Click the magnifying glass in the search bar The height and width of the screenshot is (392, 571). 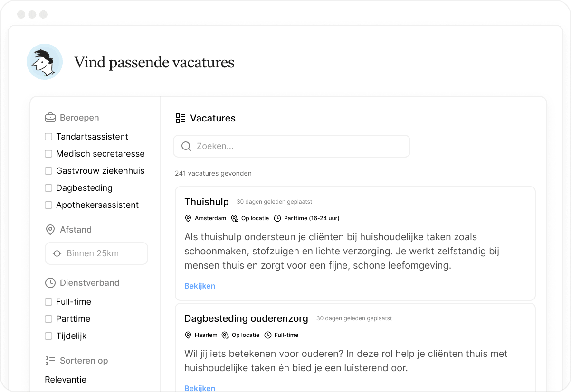[186, 146]
